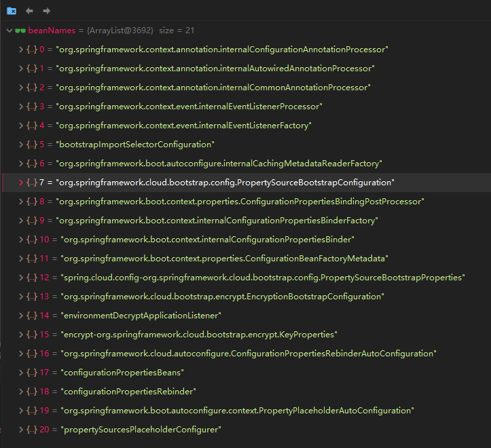The image size is (491, 448).
Task: Select the internalCommonAnnotationProcessor string value
Action: point(213,88)
